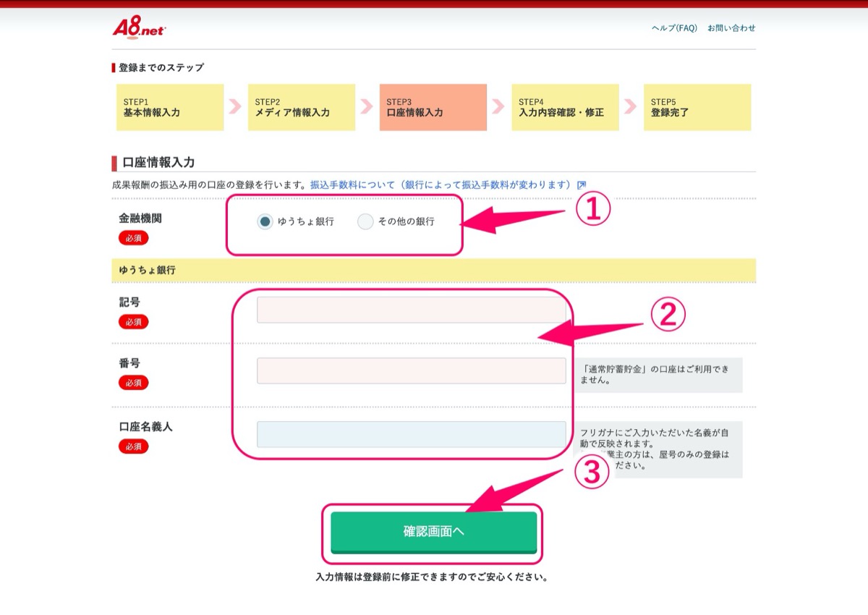Click the 番号 field label

click(x=129, y=362)
